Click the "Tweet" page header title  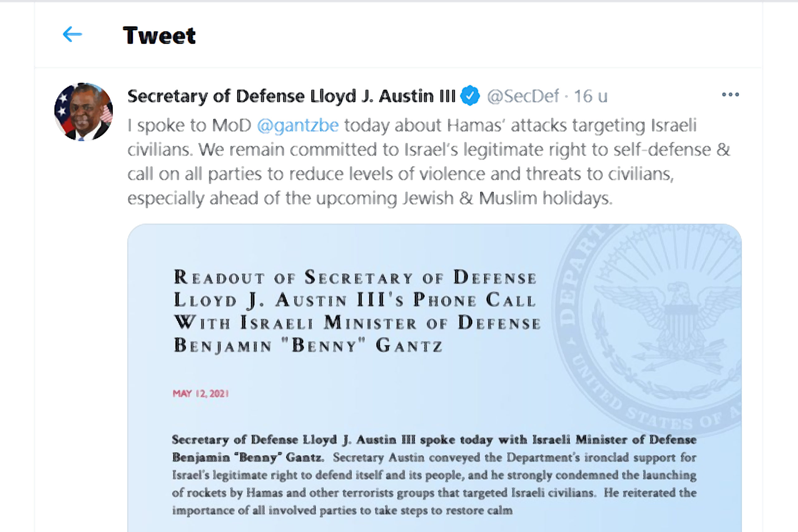(x=159, y=35)
